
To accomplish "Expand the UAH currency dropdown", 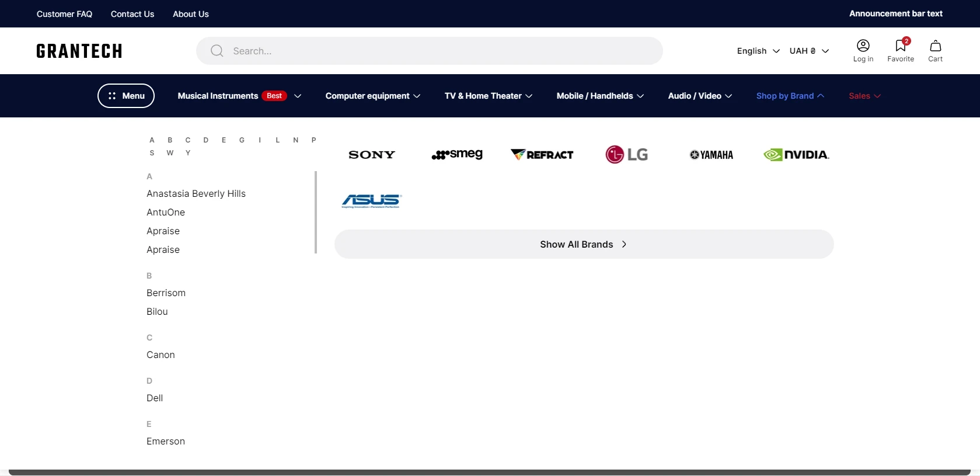I will [x=809, y=51].
